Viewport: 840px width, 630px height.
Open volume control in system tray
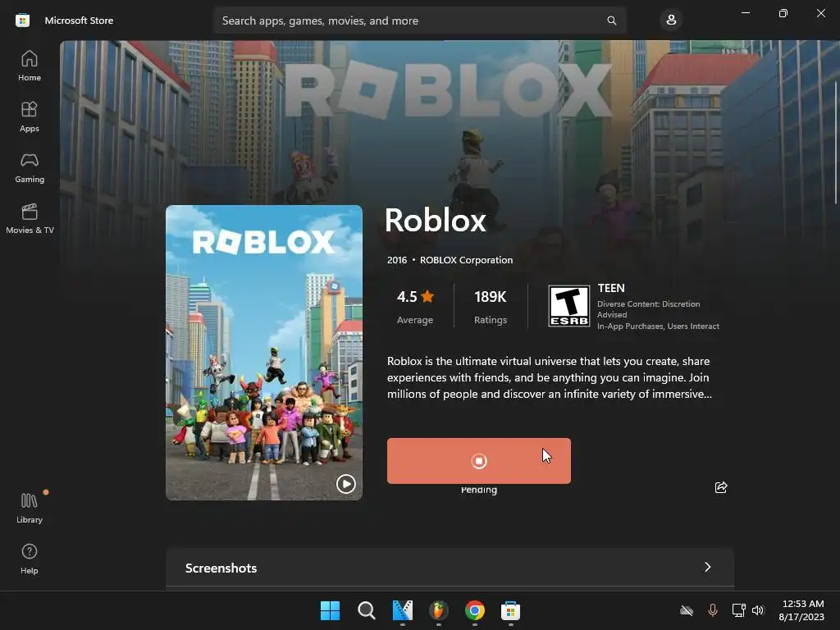pos(758,610)
